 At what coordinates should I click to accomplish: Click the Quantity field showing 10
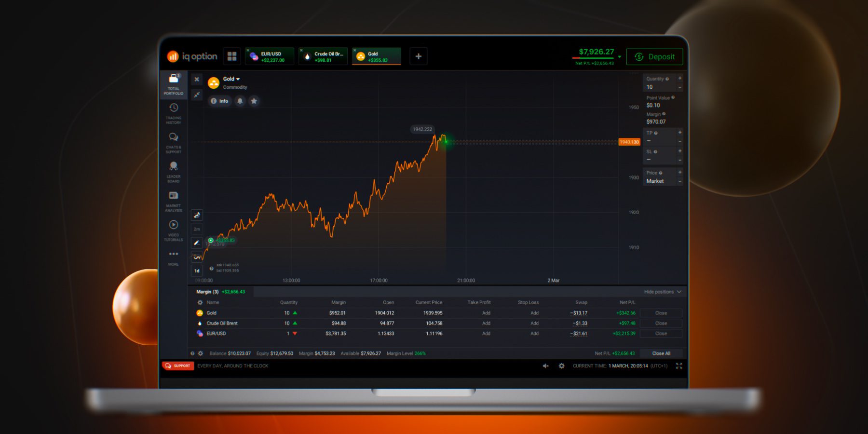click(x=660, y=83)
